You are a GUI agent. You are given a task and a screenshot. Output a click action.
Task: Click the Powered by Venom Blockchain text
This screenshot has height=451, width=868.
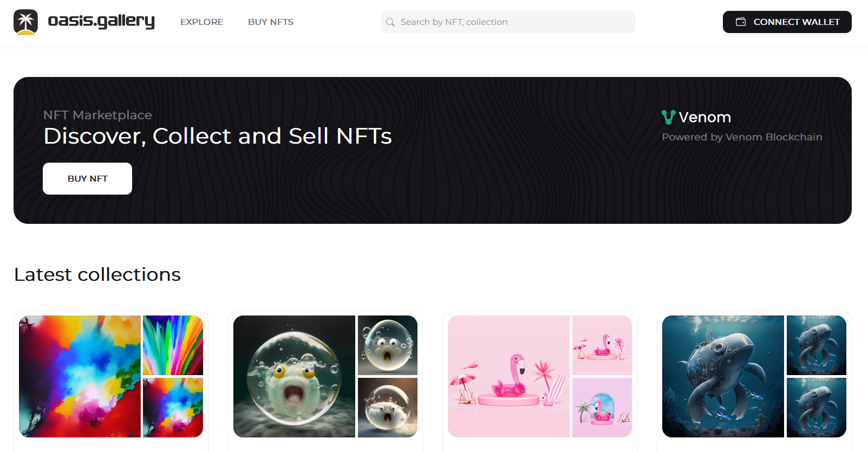coord(742,137)
